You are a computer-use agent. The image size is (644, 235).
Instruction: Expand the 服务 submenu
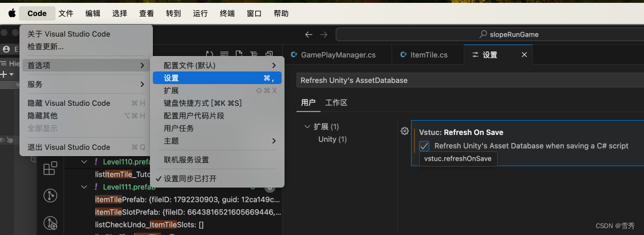[x=86, y=84]
